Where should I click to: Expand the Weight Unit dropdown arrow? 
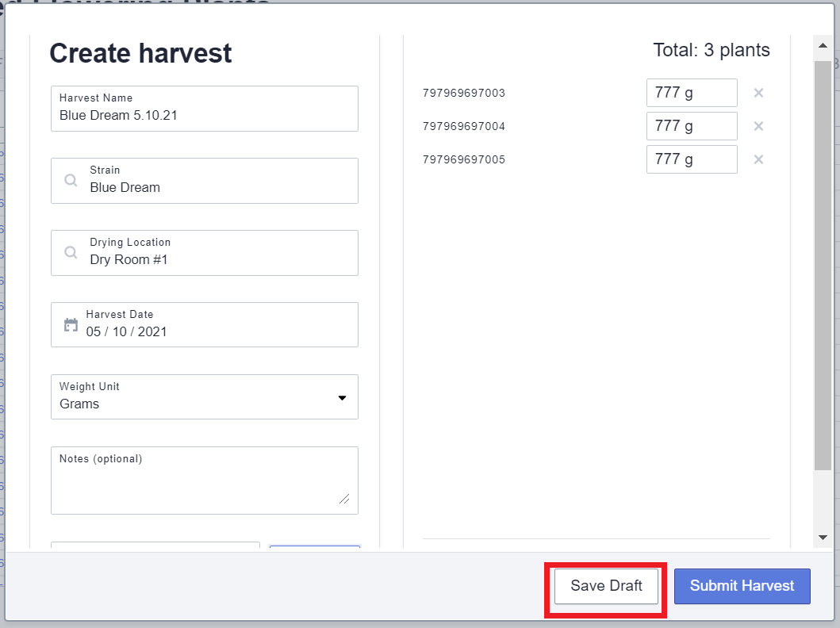coord(342,397)
